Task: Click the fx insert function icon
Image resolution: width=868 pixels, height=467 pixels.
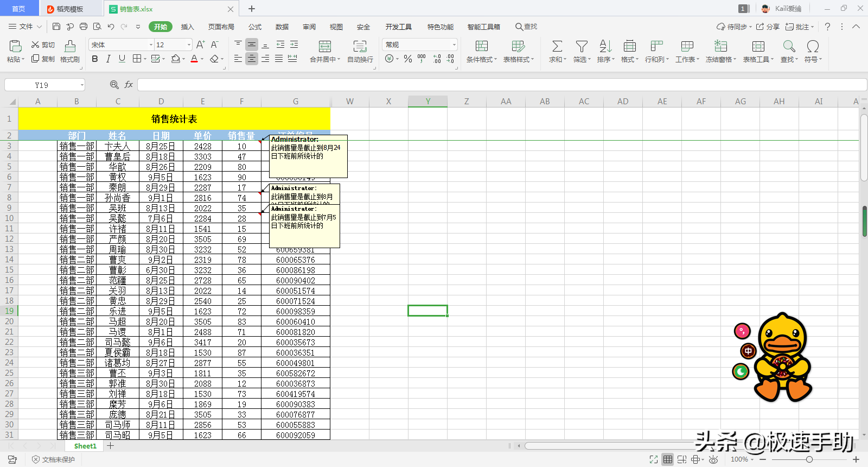Action: [x=129, y=85]
